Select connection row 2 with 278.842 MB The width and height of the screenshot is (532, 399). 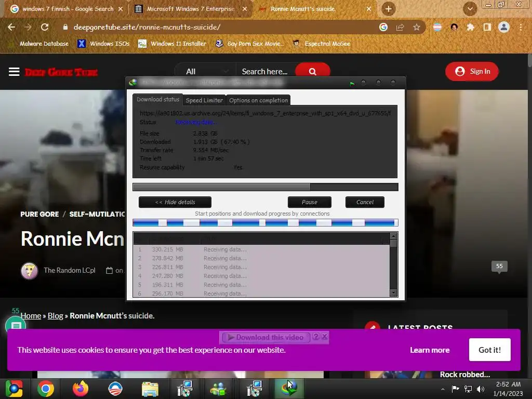tap(262, 258)
